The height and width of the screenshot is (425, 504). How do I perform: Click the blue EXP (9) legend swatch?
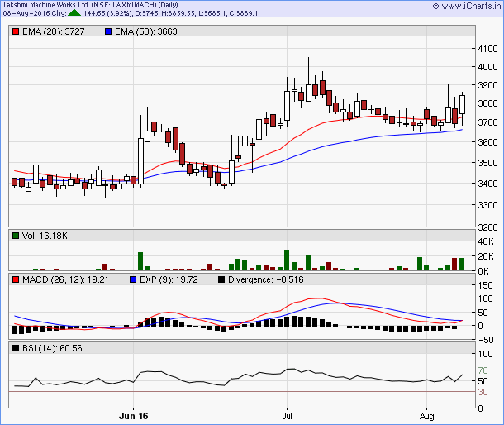pyautogui.click(x=133, y=279)
